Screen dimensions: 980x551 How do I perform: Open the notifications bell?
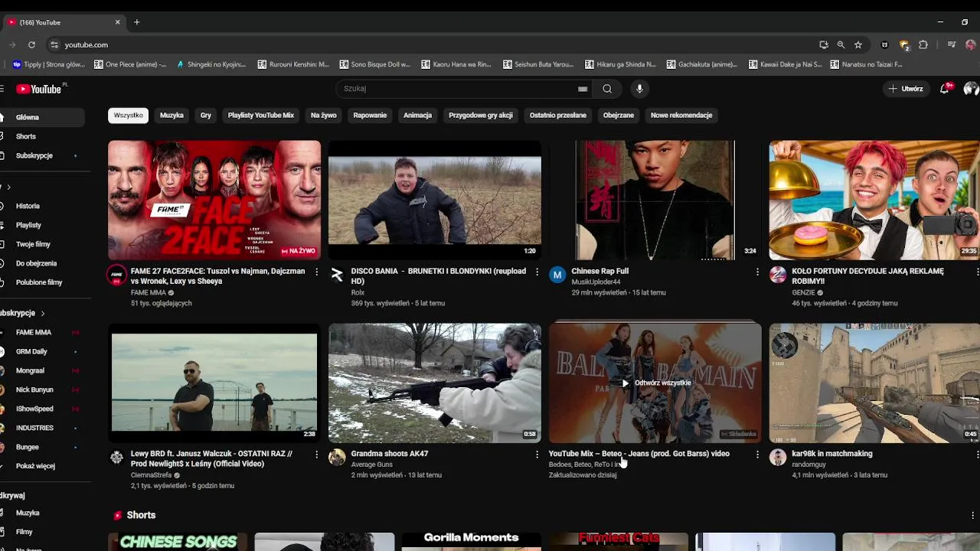click(945, 89)
